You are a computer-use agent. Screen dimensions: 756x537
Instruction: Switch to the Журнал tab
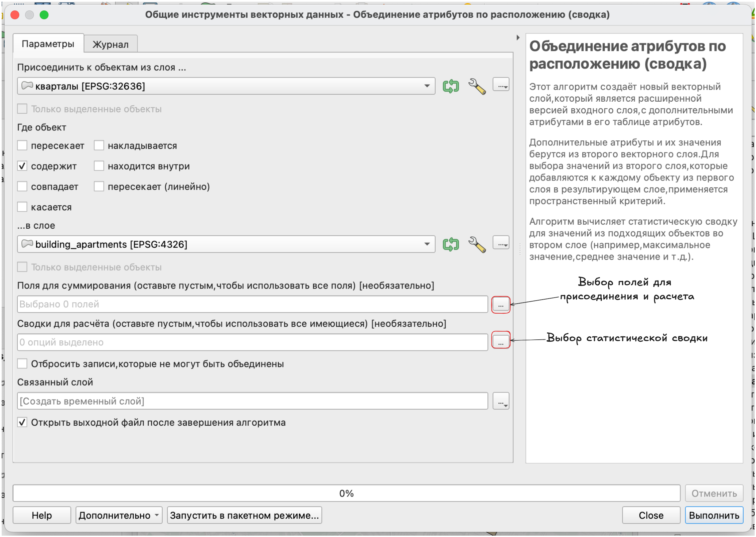coord(111,44)
